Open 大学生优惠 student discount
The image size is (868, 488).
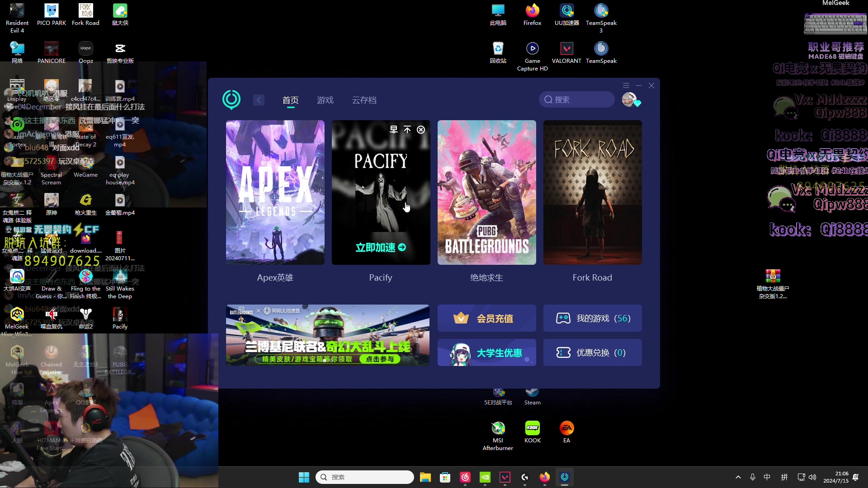tap(487, 352)
